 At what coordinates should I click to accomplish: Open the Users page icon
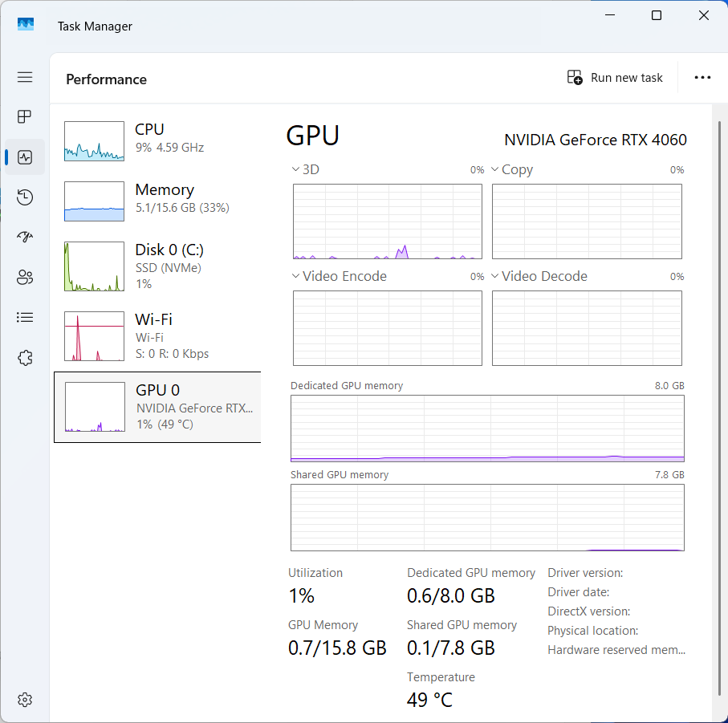point(25,277)
